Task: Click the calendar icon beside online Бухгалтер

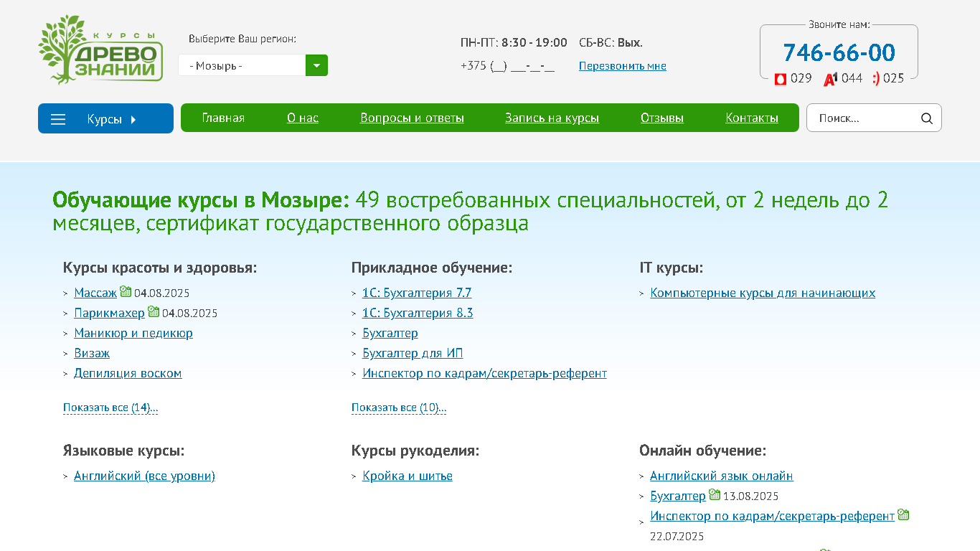Action: tap(715, 494)
